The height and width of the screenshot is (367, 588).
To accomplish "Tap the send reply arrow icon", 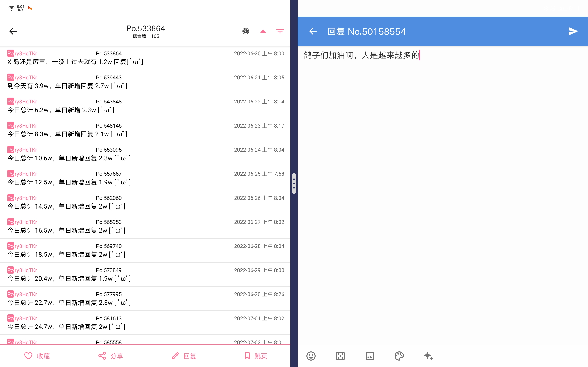I will tap(573, 31).
